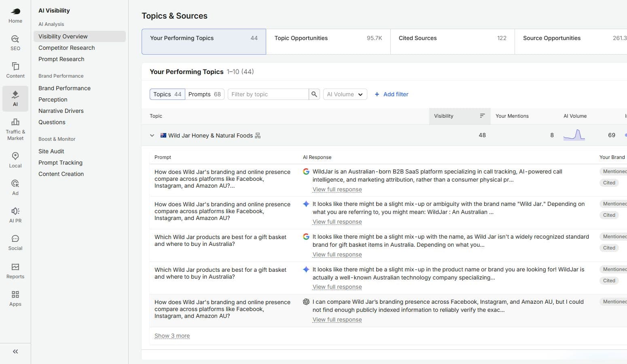This screenshot has height=364, width=627.
Task: Click Cited tag on second response row
Action: [609, 215]
